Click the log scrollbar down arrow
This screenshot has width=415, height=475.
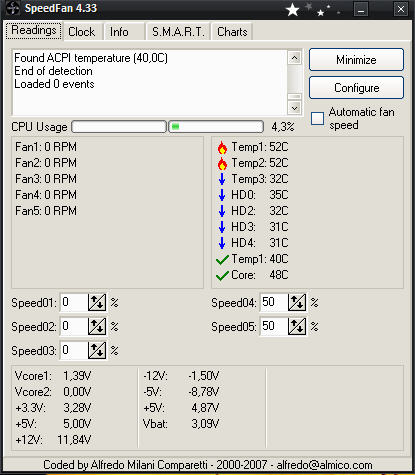(294, 108)
